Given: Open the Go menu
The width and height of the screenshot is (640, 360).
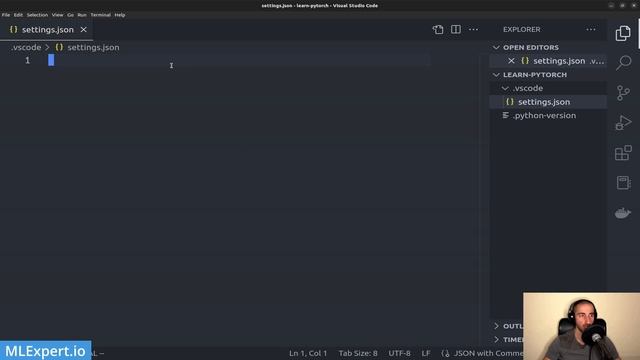Looking at the screenshot, I should click(x=71, y=15).
